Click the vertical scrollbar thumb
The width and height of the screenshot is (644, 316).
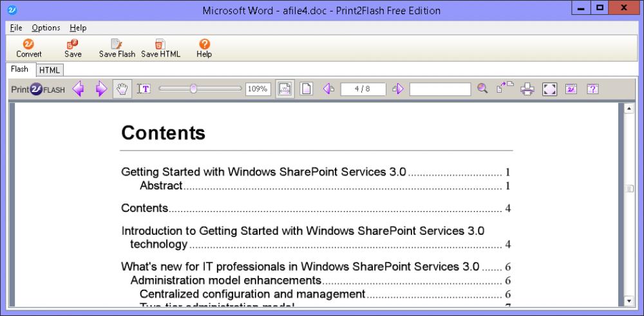[629, 189]
